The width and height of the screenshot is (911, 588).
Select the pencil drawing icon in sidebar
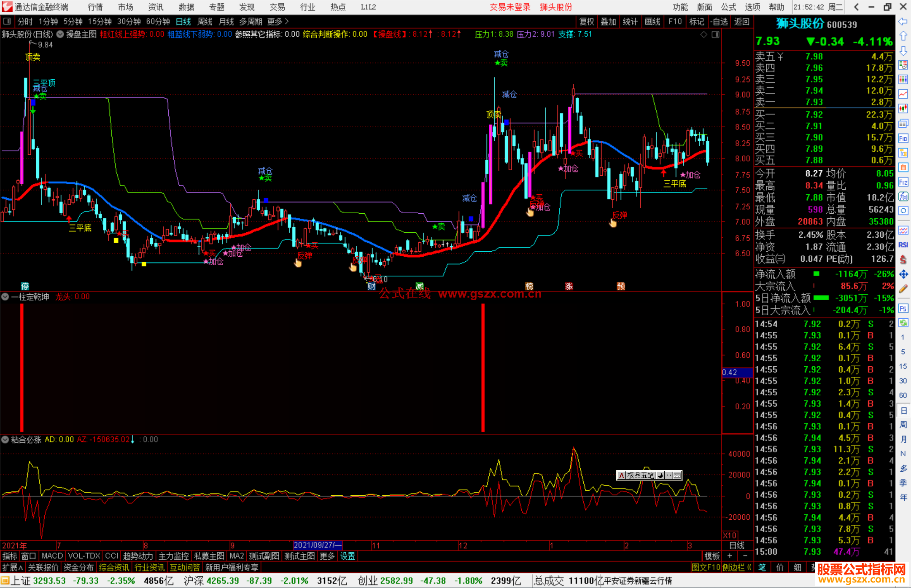tap(903, 289)
